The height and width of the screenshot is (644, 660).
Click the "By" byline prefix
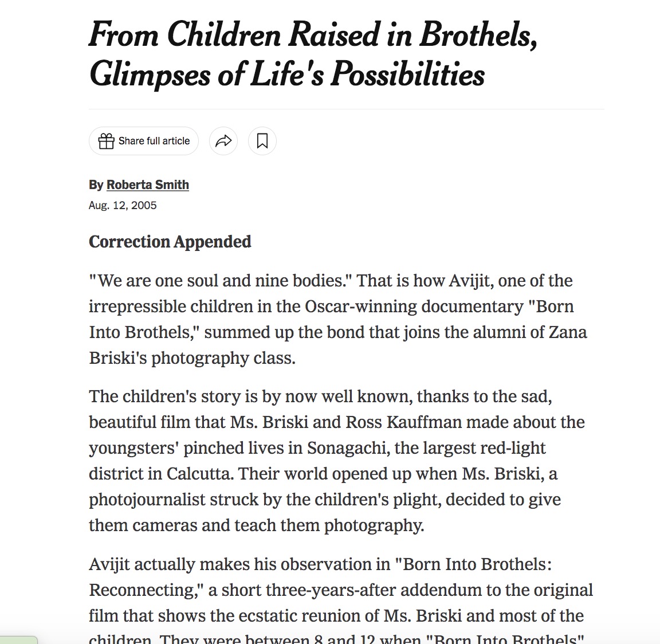[x=96, y=184]
